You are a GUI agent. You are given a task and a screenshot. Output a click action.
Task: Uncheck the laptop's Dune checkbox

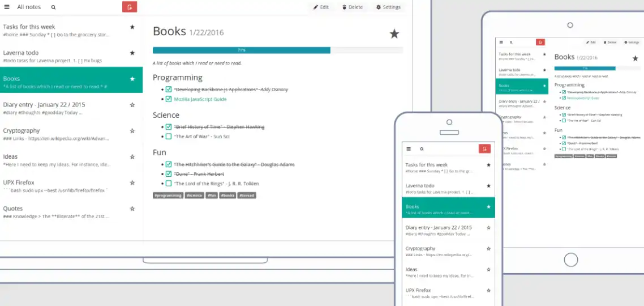(169, 174)
